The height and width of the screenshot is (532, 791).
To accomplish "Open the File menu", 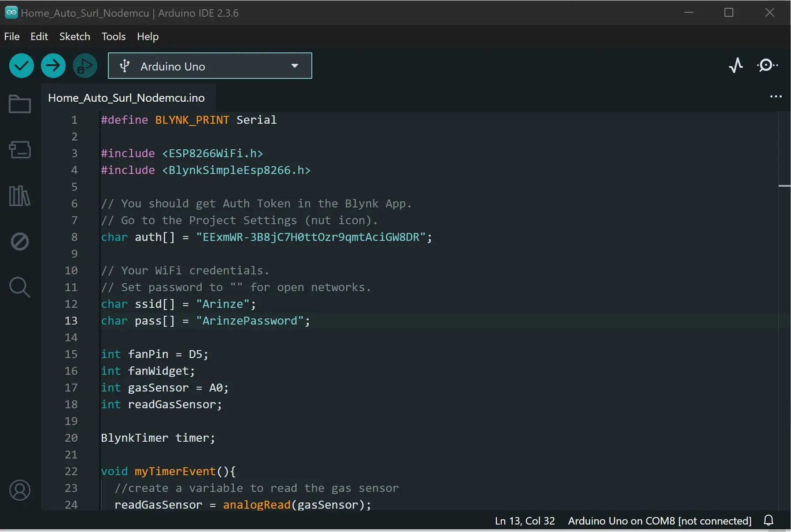I will [12, 37].
